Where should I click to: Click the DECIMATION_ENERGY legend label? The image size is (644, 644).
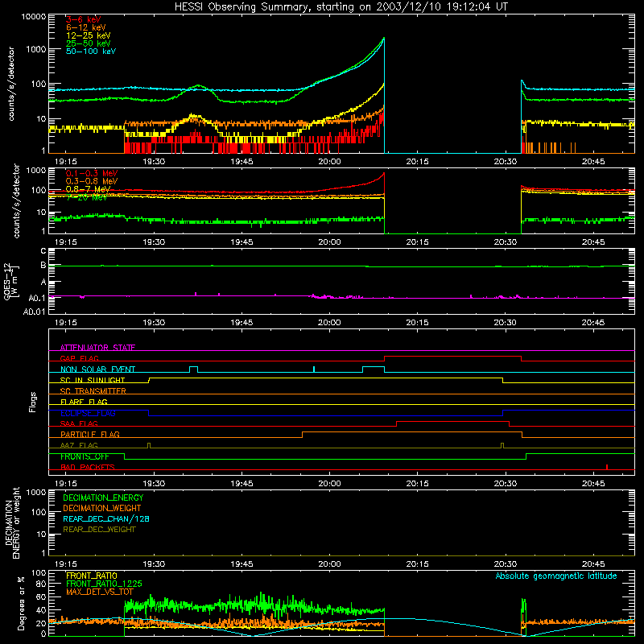[x=103, y=497]
